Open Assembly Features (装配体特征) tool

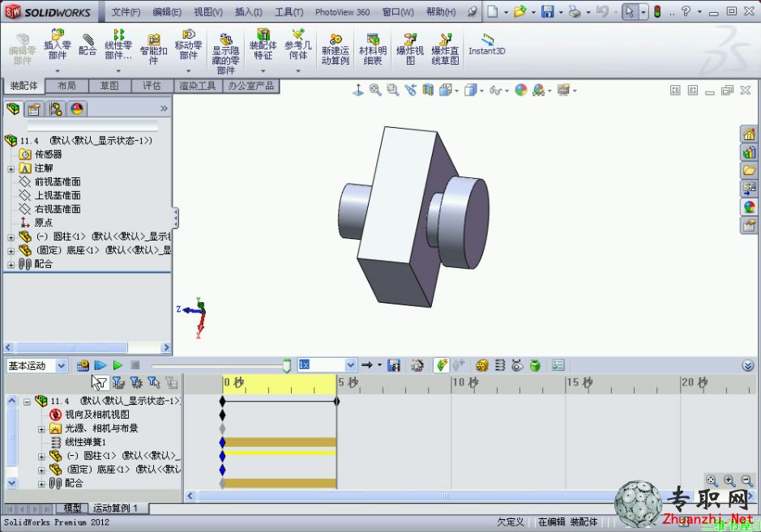(x=263, y=44)
